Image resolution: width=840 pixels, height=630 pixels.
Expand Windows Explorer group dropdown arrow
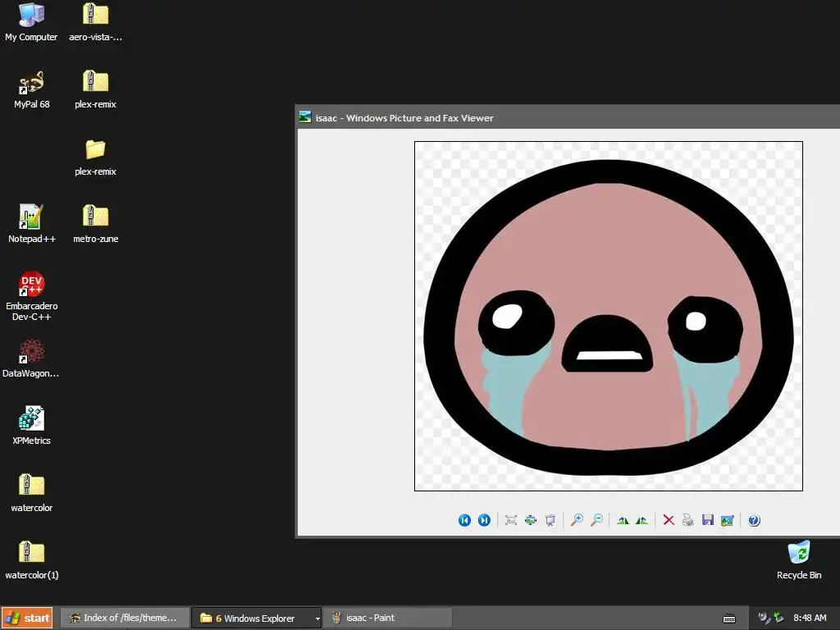(317, 619)
